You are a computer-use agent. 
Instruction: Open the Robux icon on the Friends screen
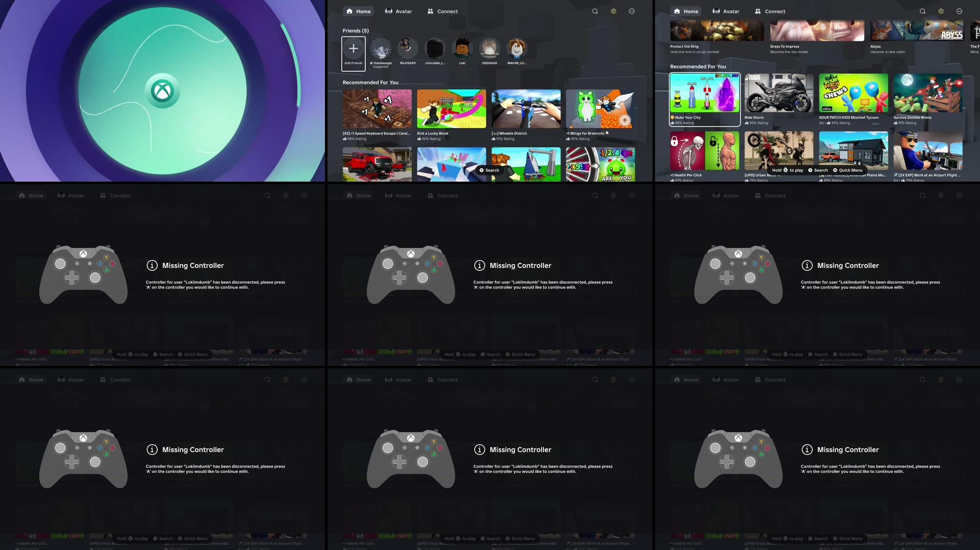[x=614, y=11]
